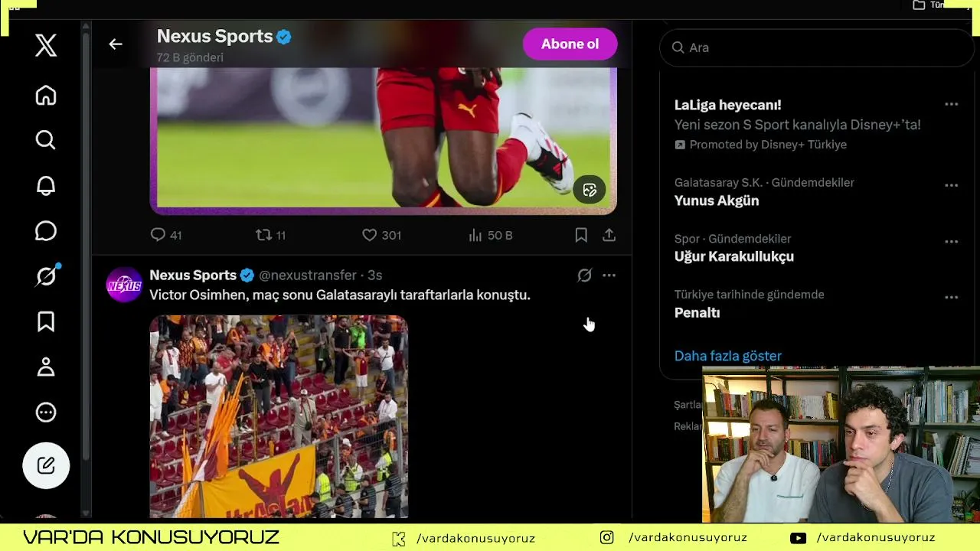Click the 72 B gönderi count

click(x=190, y=58)
